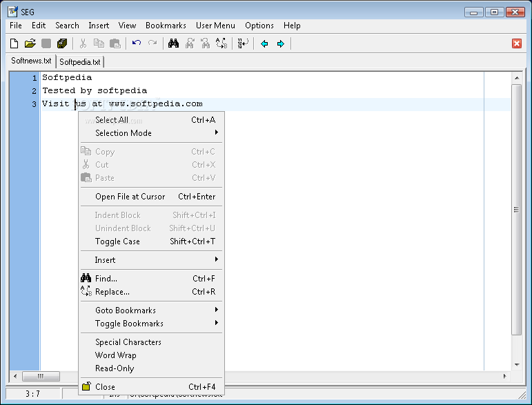Click the Undo toolbar arrow

137,43
